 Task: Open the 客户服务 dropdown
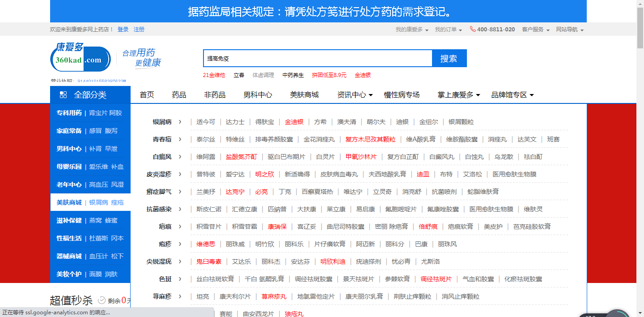click(x=535, y=30)
